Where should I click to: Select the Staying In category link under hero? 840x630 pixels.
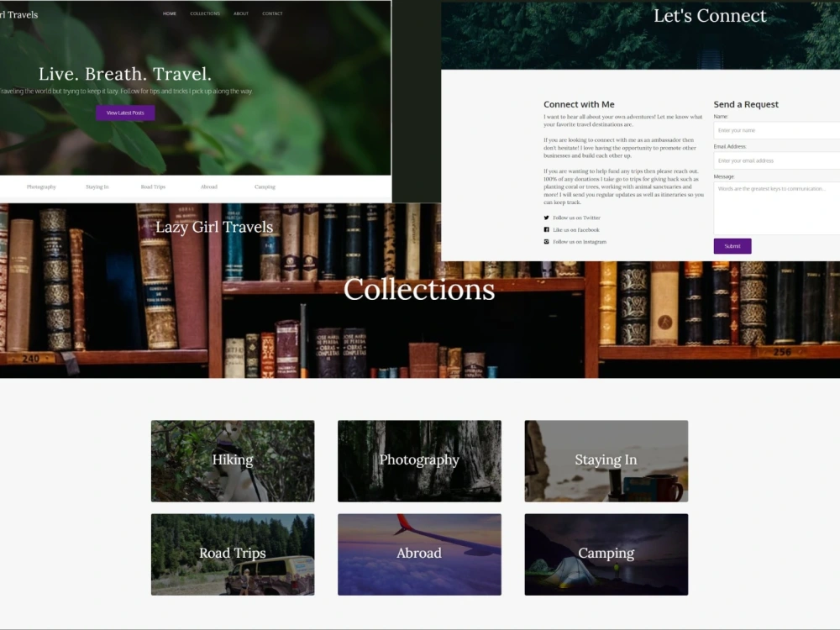tap(97, 187)
